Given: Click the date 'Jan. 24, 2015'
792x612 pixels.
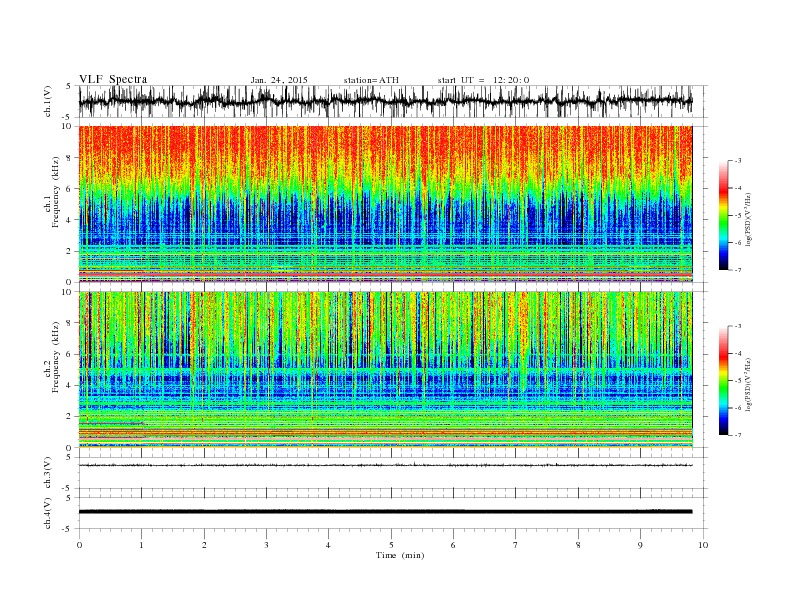Looking at the screenshot, I should click(279, 80).
